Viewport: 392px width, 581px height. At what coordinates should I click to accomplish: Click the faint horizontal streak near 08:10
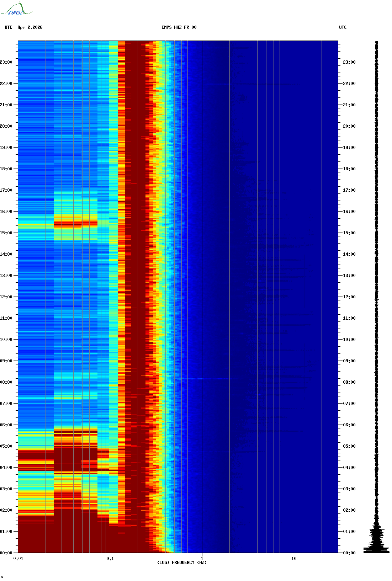(x=206, y=379)
